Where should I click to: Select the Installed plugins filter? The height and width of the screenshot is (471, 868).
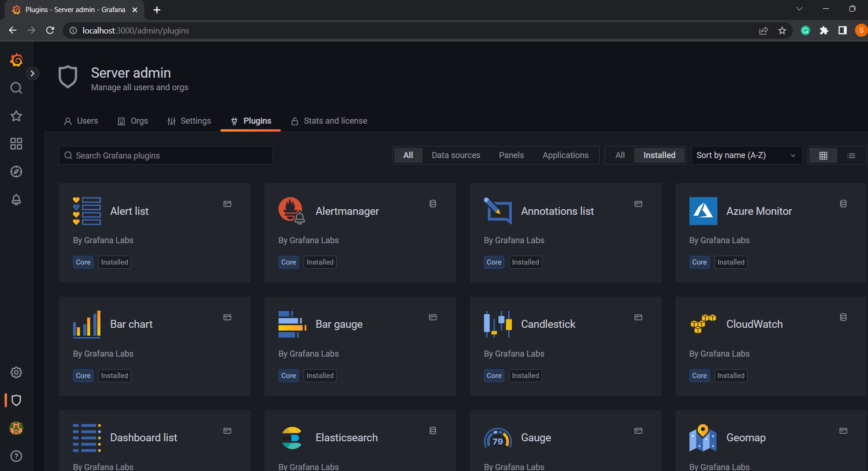(x=659, y=155)
